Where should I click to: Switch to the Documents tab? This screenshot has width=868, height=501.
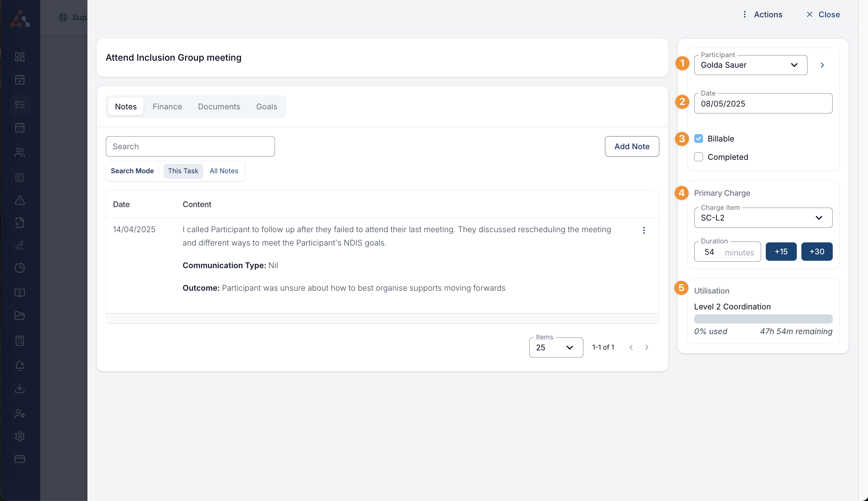click(x=219, y=107)
